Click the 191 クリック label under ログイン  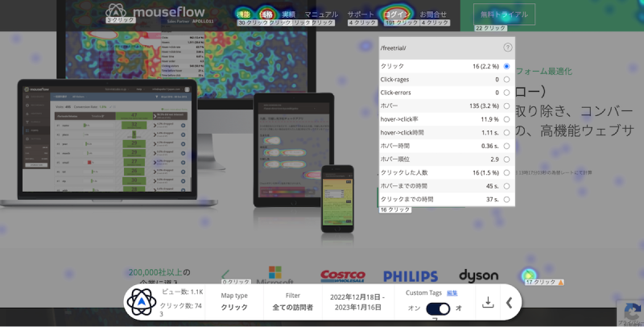[x=402, y=23]
